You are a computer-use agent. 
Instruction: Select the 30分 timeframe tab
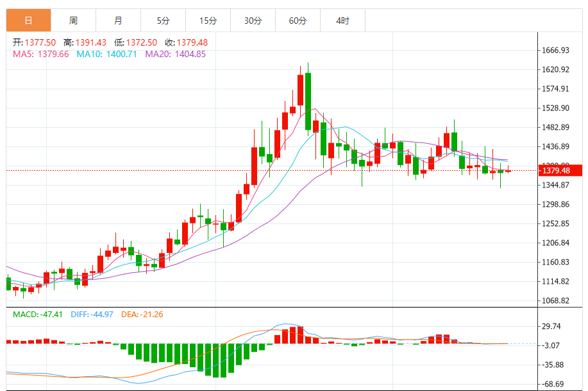(x=253, y=21)
